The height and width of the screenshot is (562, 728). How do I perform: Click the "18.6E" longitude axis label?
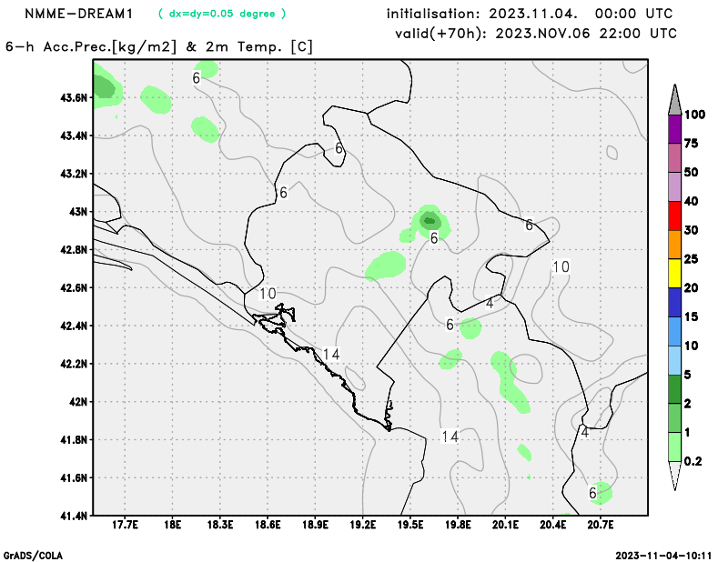point(268,525)
